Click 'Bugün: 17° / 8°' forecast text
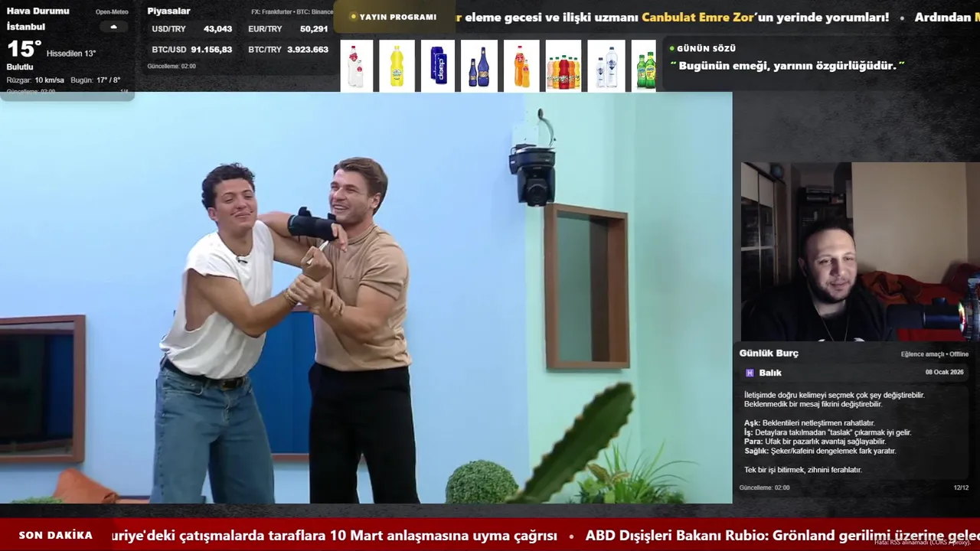 pos(96,80)
